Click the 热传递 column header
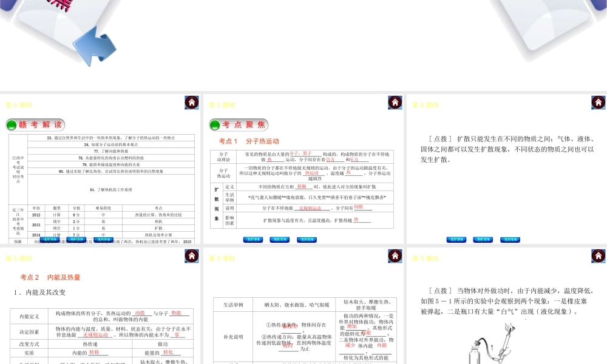The width and height of the screenshot is (607, 364). pos(90,344)
